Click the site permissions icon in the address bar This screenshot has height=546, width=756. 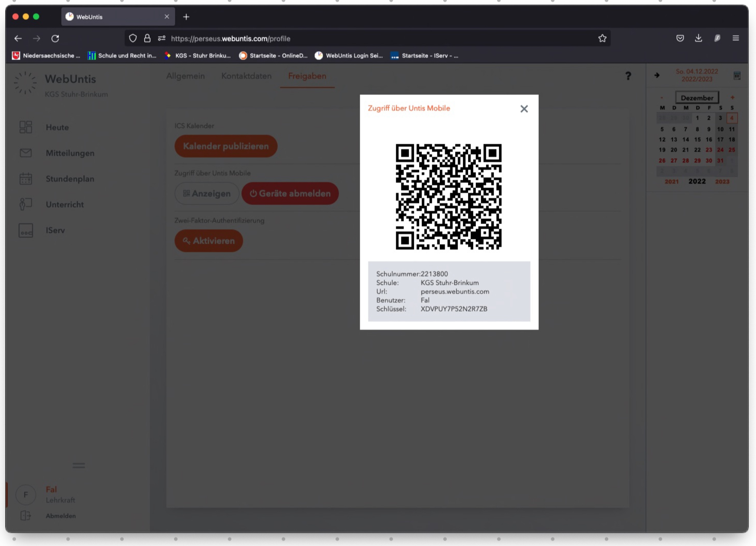click(x=162, y=39)
